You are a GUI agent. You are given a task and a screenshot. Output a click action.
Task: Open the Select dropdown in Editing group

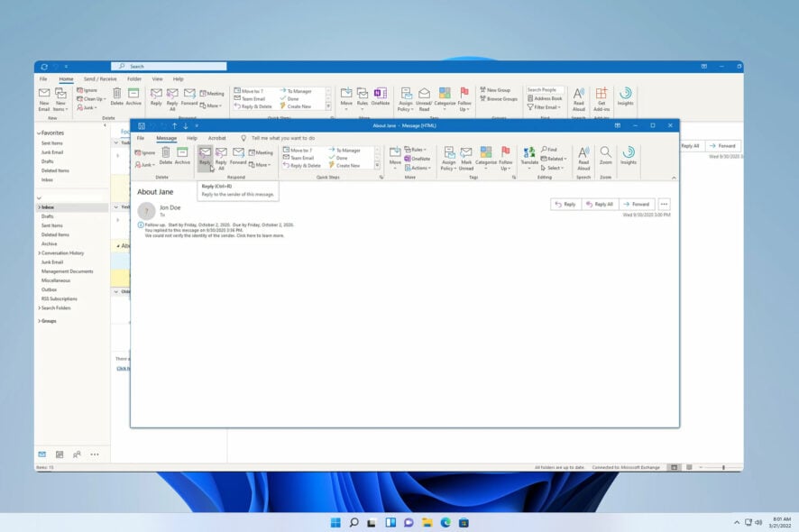coord(553,168)
